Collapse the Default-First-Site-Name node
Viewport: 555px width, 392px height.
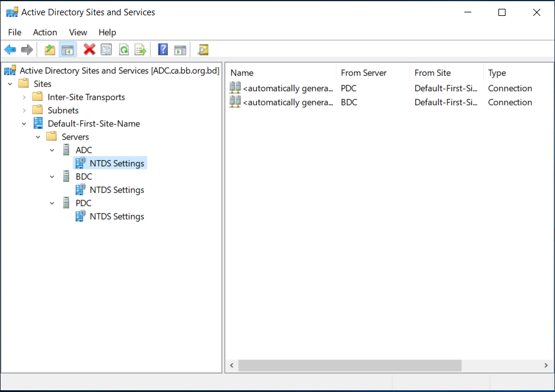click(24, 124)
